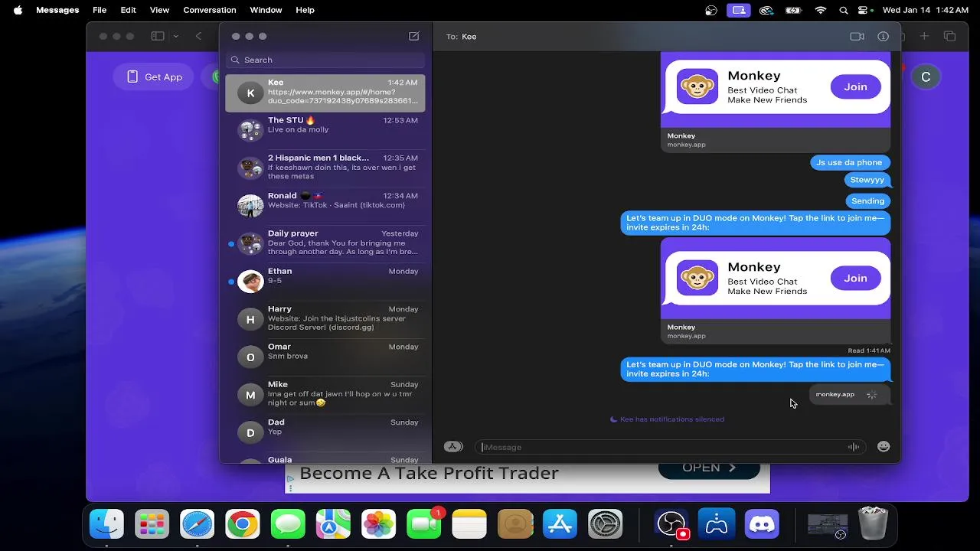Open conversation details info icon
Screen dimensions: 980x551
(x=883, y=36)
